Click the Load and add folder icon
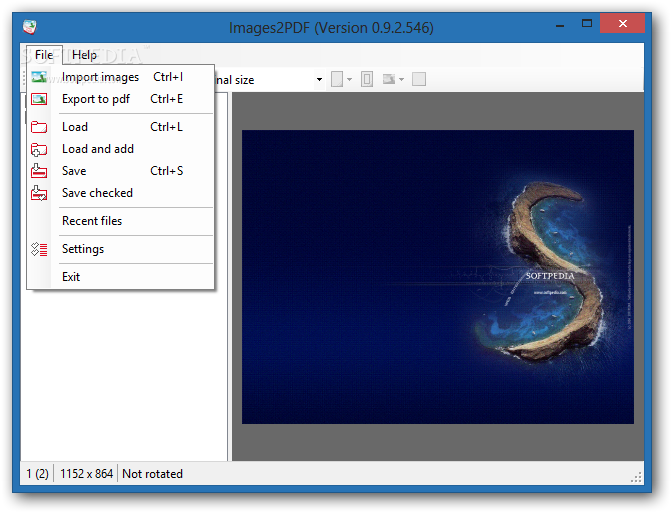This screenshot has height=513, width=672. (x=39, y=150)
